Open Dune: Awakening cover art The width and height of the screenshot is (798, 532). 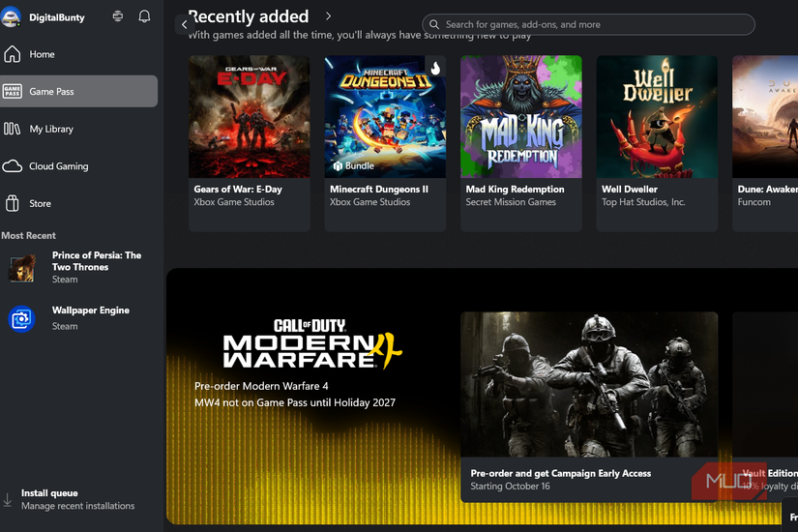(x=765, y=117)
